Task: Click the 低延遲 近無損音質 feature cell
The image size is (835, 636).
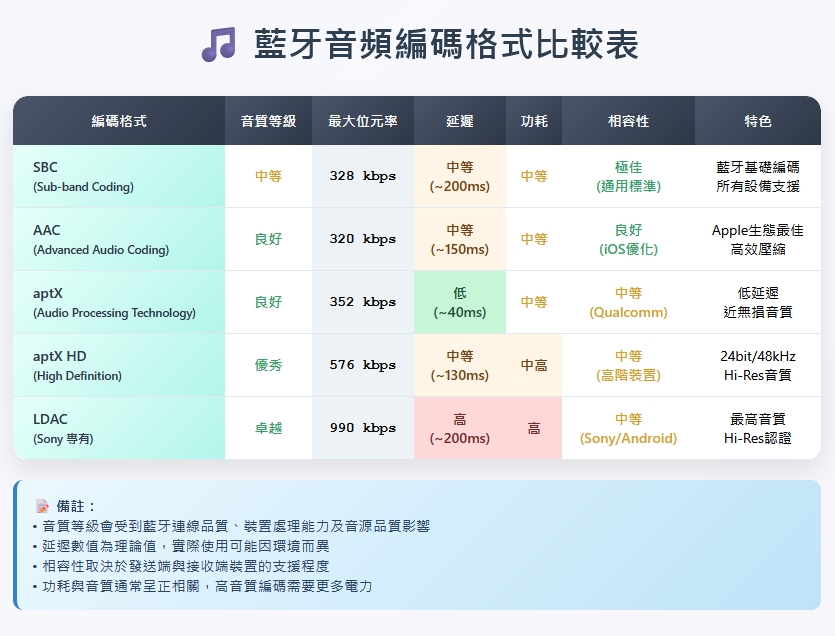Action: tap(758, 302)
